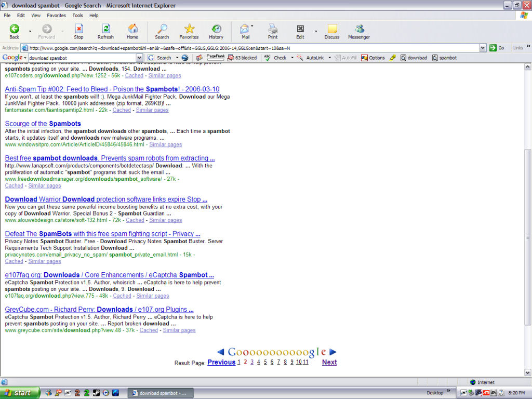Click the Steam icon in Quick Launch
Screen dimensions: 532x399
click(x=96, y=393)
